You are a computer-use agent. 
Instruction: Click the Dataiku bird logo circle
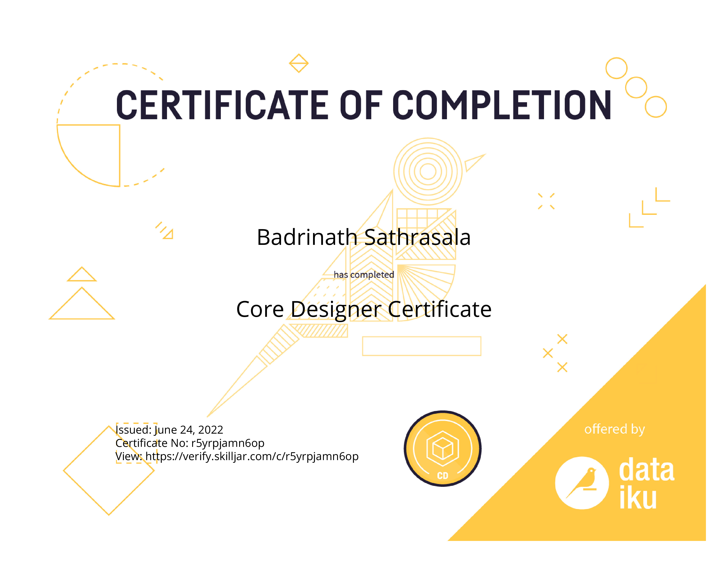click(582, 483)
